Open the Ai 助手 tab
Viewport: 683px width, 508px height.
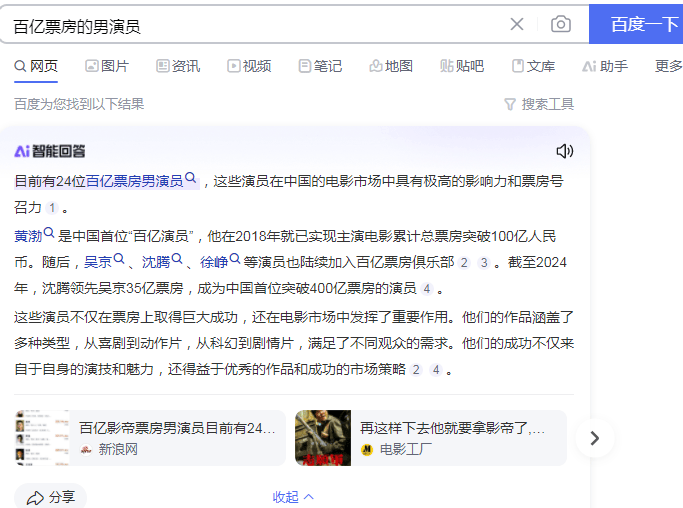[605, 66]
